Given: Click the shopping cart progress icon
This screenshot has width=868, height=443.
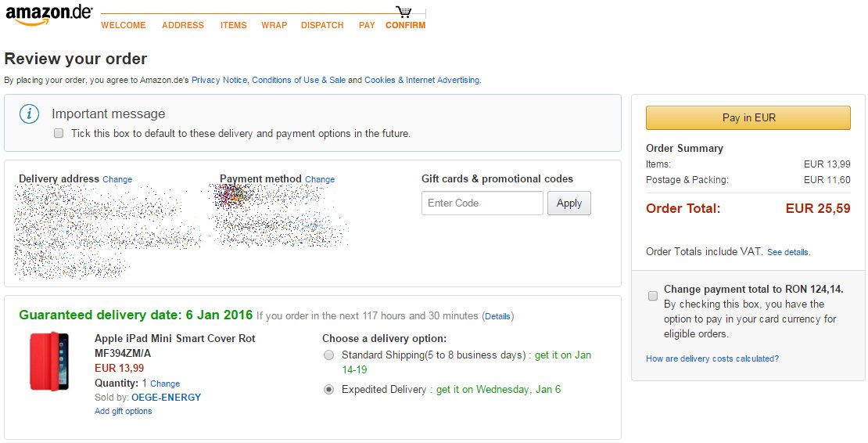Looking at the screenshot, I should pos(404,12).
